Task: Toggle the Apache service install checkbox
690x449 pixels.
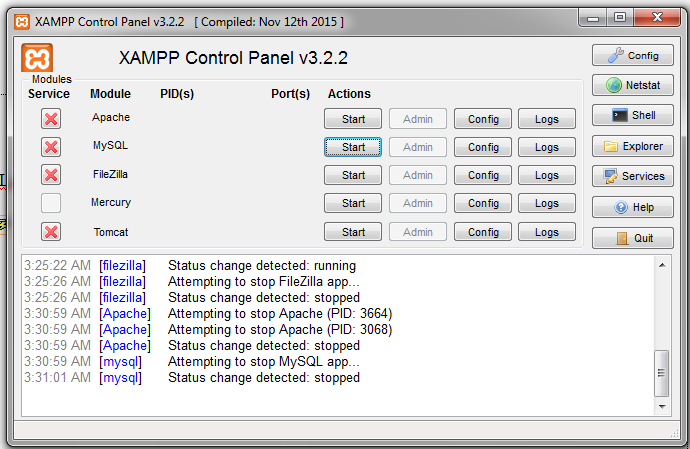Action: pos(51,118)
